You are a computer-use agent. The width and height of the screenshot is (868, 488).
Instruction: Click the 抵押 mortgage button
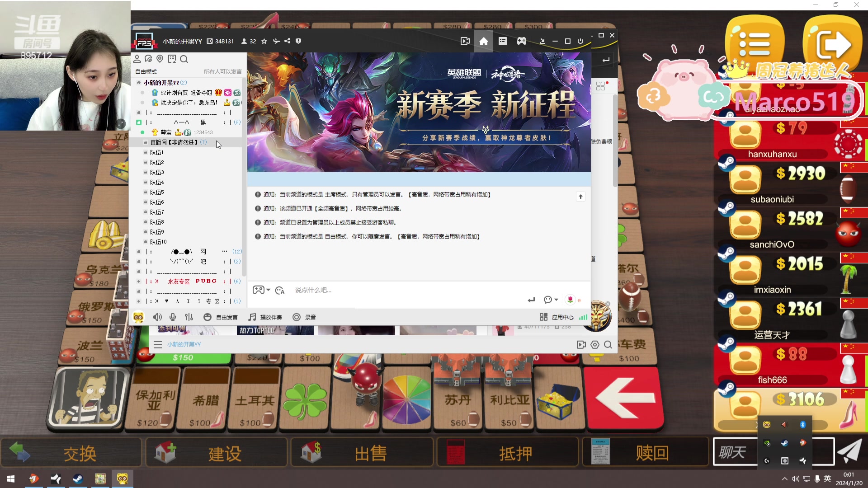click(x=515, y=453)
